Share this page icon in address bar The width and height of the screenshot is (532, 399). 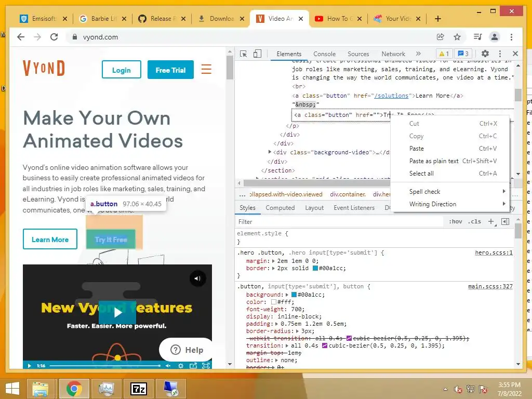(441, 37)
